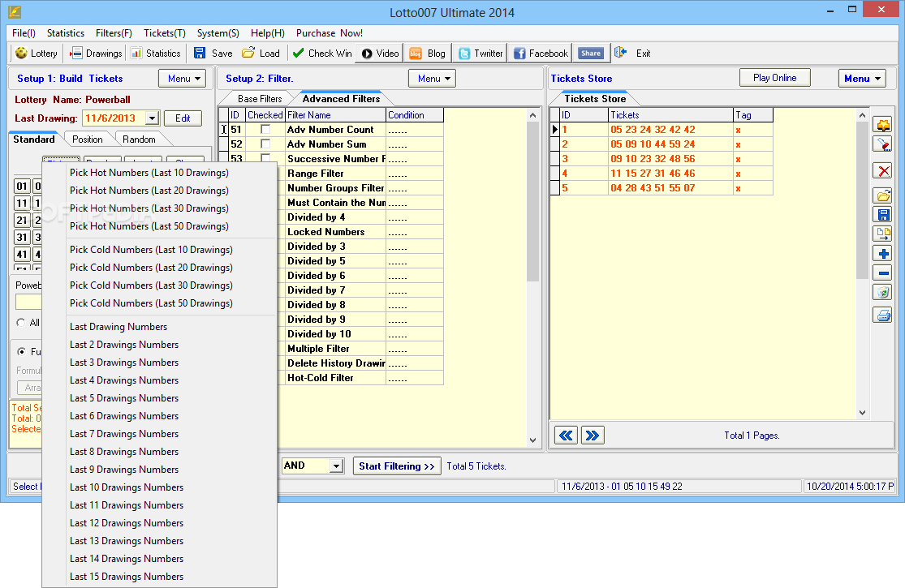The height and width of the screenshot is (588, 905).
Task: Switch to the Random tab
Action: tap(139, 139)
